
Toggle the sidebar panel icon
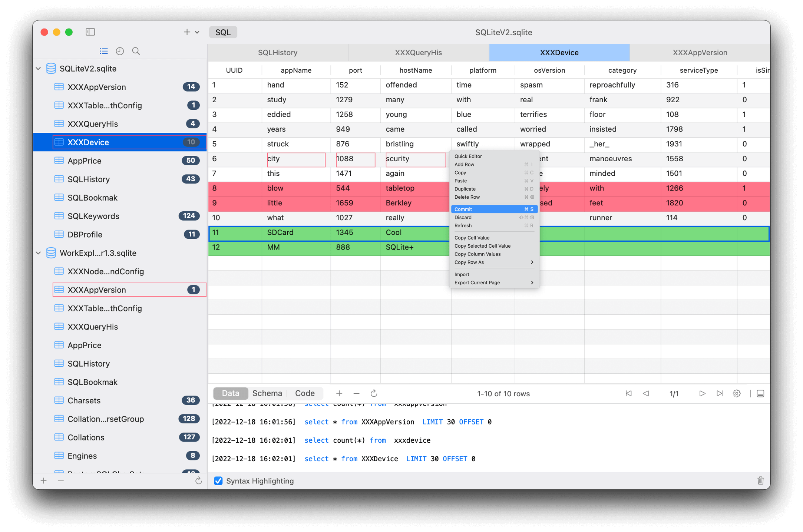(90, 32)
